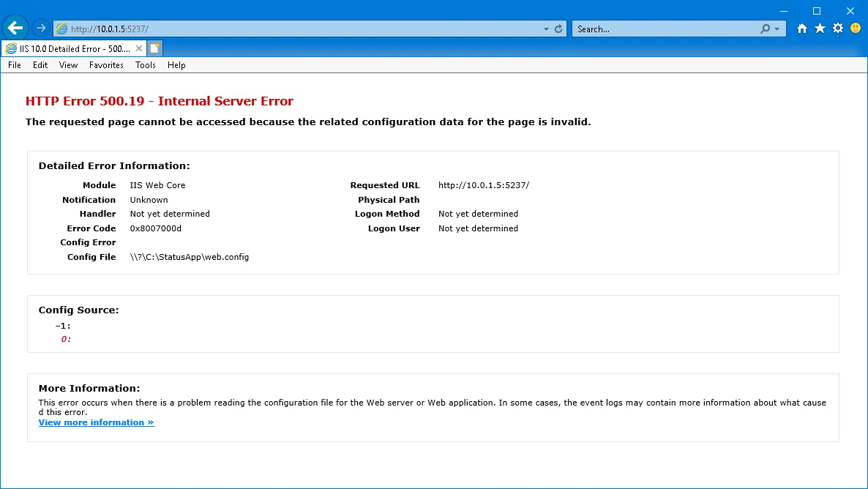Open the Tools gear icon
The height and width of the screenshot is (489, 868).
point(838,29)
